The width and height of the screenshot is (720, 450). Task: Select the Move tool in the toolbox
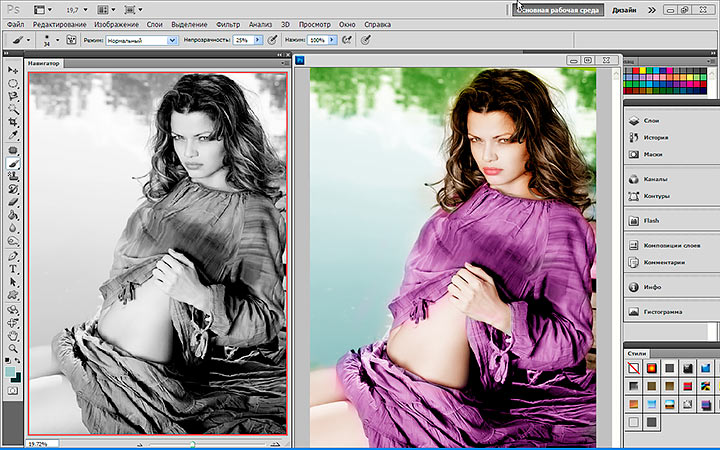click(x=13, y=70)
